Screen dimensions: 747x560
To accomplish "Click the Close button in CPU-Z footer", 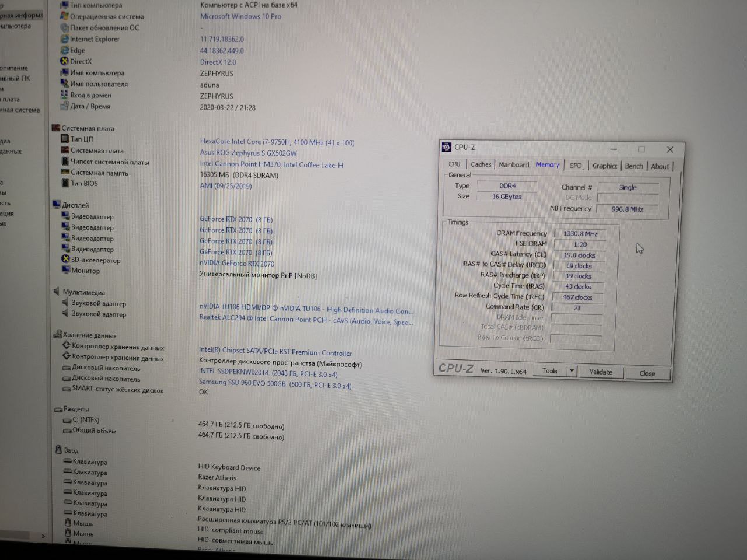I will click(x=647, y=373).
